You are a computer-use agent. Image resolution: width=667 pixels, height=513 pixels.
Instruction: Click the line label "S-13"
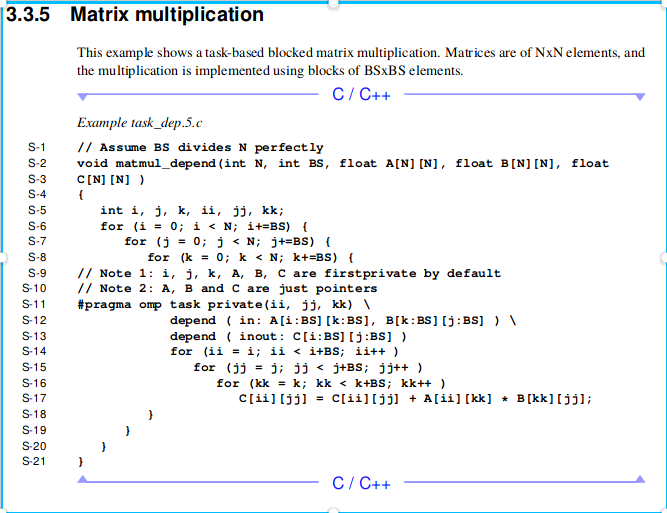pyautogui.click(x=34, y=336)
